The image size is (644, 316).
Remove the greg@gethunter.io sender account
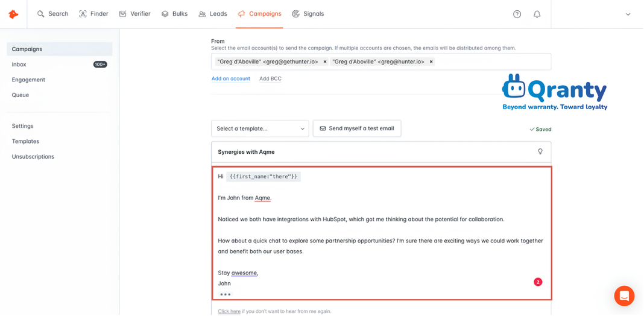click(x=325, y=62)
